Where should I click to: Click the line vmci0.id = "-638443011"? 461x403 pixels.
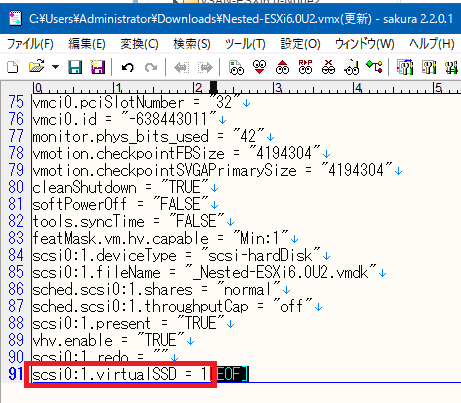point(125,119)
